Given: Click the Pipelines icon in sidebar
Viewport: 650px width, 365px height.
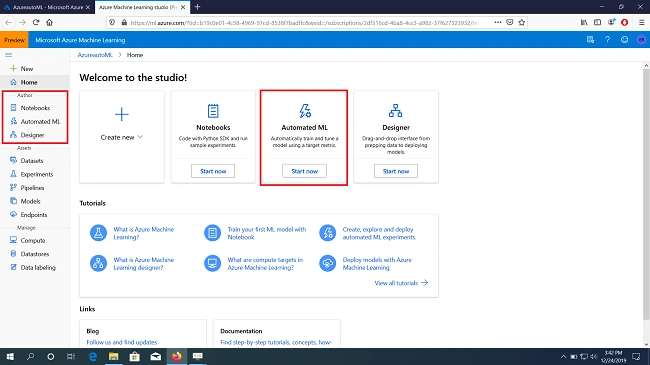Looking at the screenshot, I should (13, 187).
